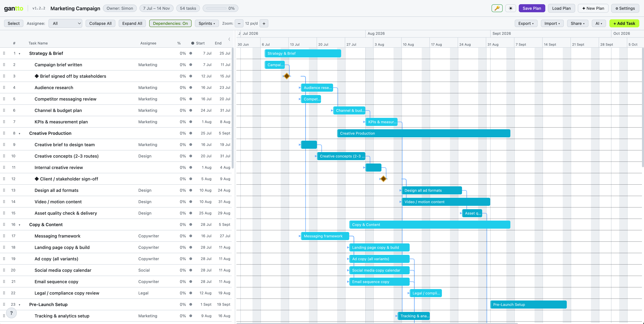Click status dot of Video / motion content
The image size is (644, 324).
(191, 201)
